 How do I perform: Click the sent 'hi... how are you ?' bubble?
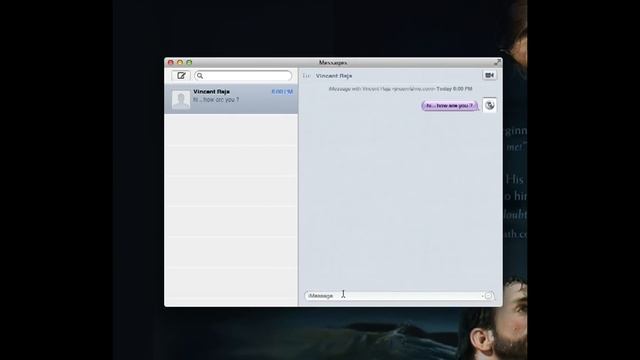click(x=449, y=106)
